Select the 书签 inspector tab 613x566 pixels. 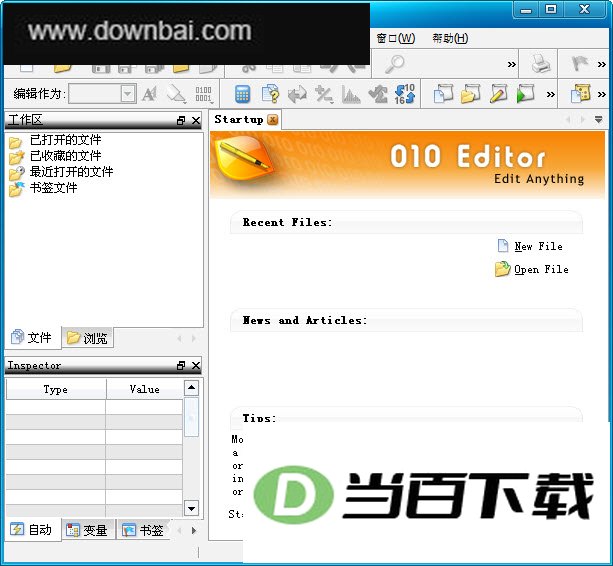(x=143, y=530)
